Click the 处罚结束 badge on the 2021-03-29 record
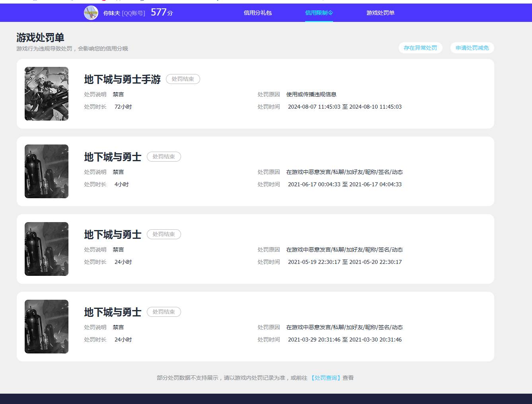Viewport: 532px width, 404px height. click(164, 312)
